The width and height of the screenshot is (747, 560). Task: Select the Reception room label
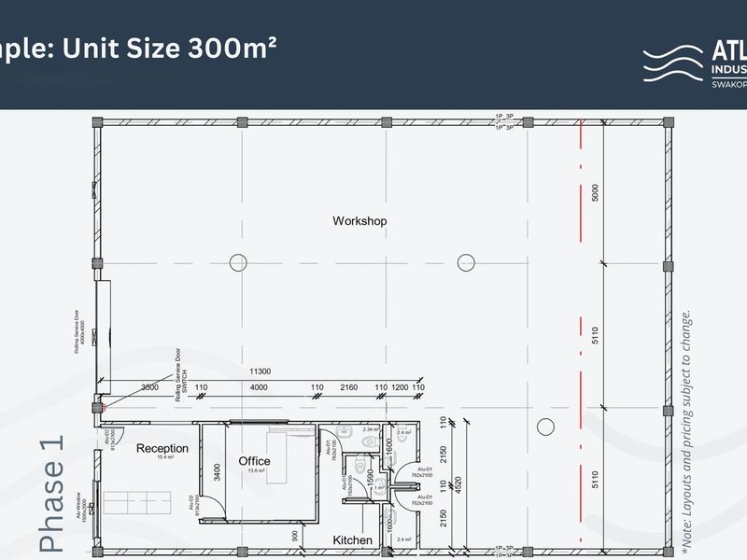click(162, 448)
